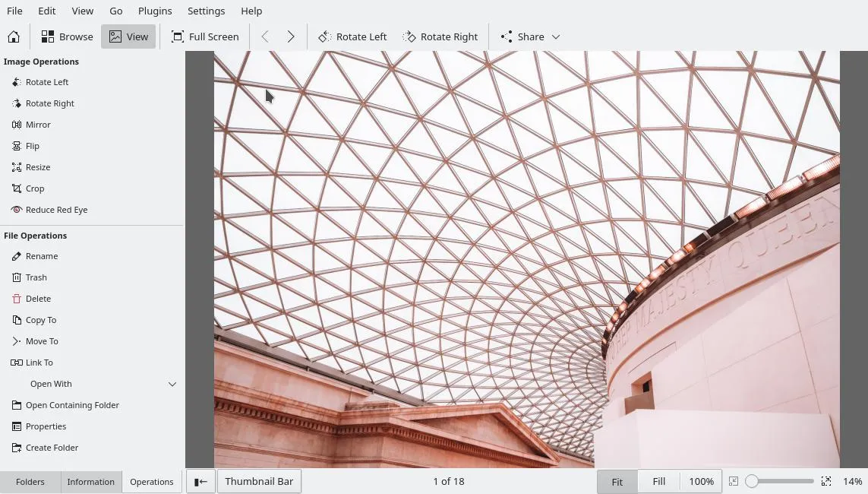868x494 pixels.
Task: Go to the next image arrow
Action: click(x=290, y=36)
